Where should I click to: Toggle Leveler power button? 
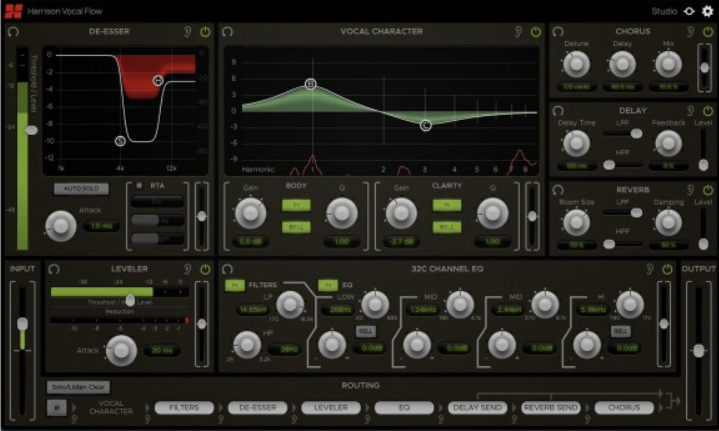205,269
